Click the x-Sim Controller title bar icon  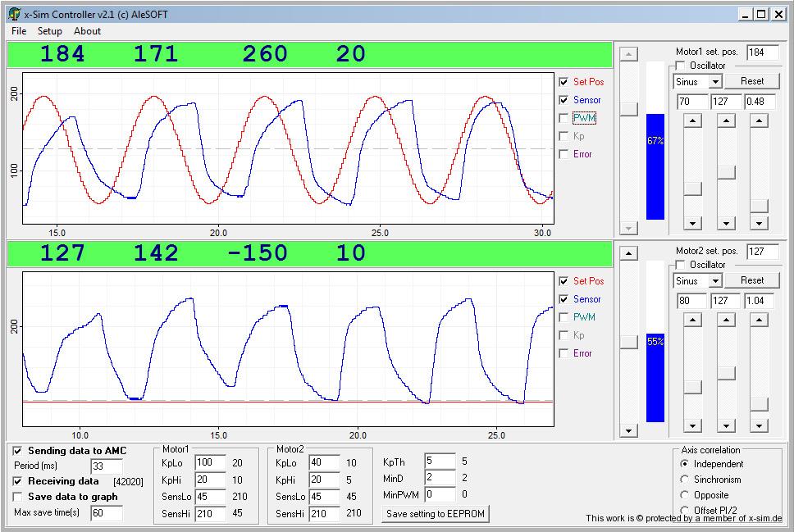point(14,14)
